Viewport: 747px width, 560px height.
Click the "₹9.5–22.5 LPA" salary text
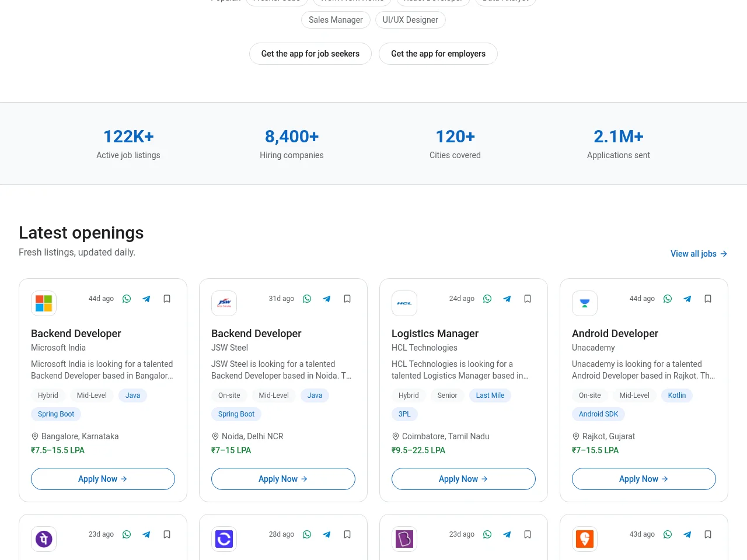pos(418,450)
